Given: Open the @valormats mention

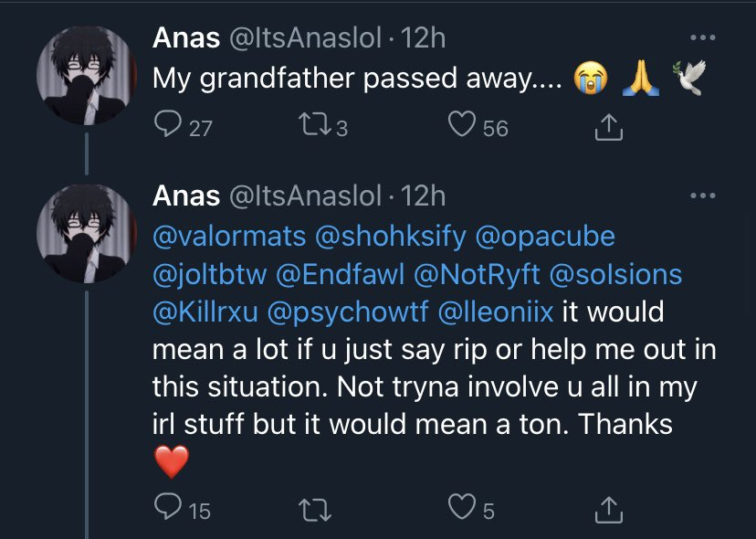Looking at the screenshot, I should (x=229, y=237).
